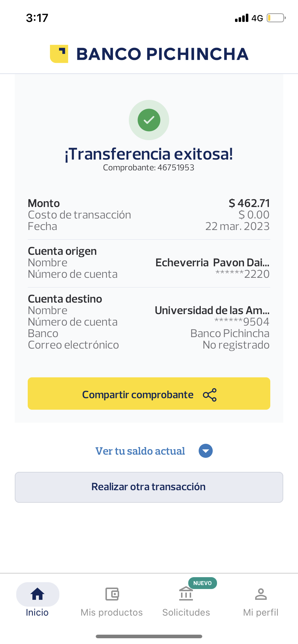Tap the NUEVO badge on Solicitudes
This screenshot has width=298, height=644.
point(202,583)
